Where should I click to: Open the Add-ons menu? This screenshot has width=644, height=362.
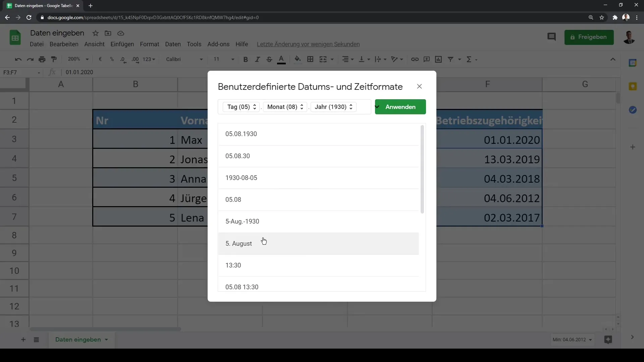tap(218, 44)
